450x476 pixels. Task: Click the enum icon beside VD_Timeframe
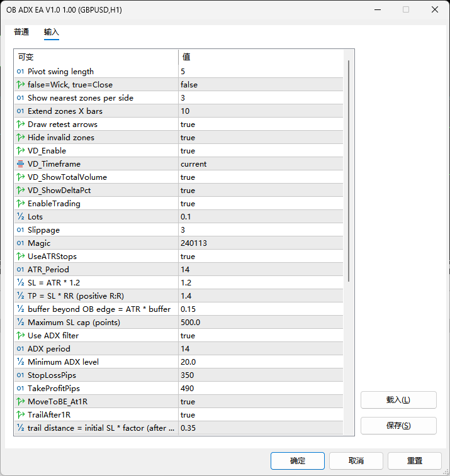(x=20, y=164)
